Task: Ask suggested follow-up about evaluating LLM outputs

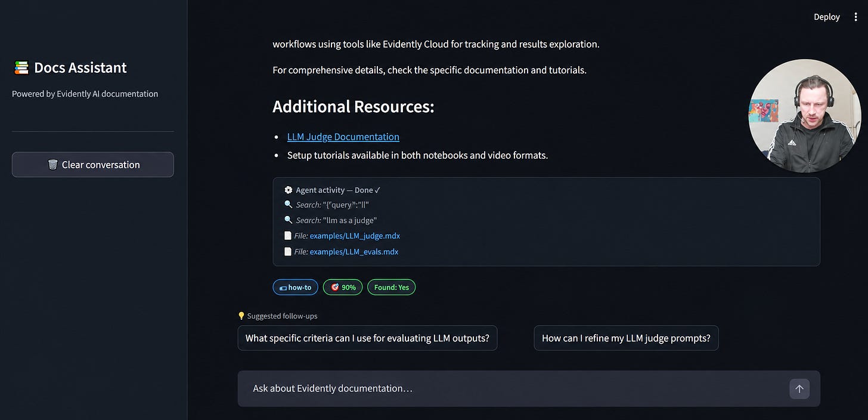Action: click(x=367, y=338)
